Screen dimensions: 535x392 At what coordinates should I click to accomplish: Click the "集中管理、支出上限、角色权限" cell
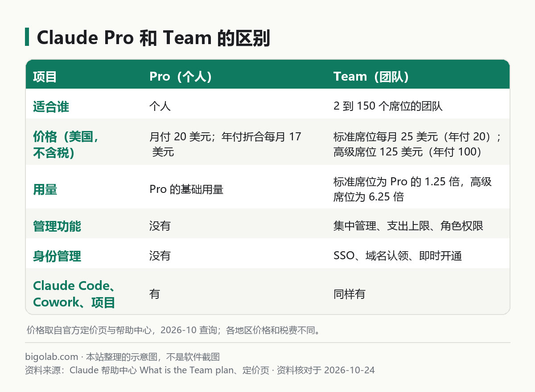(408, 226)
